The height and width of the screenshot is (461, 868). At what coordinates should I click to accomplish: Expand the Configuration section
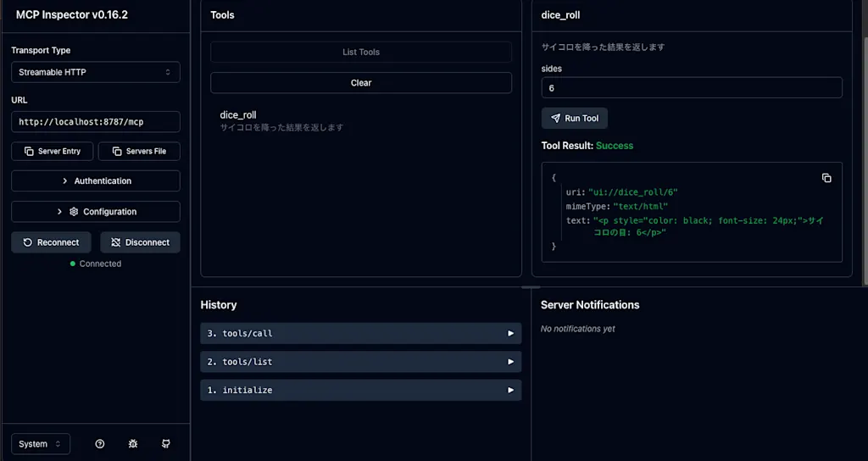pos(96,211)
